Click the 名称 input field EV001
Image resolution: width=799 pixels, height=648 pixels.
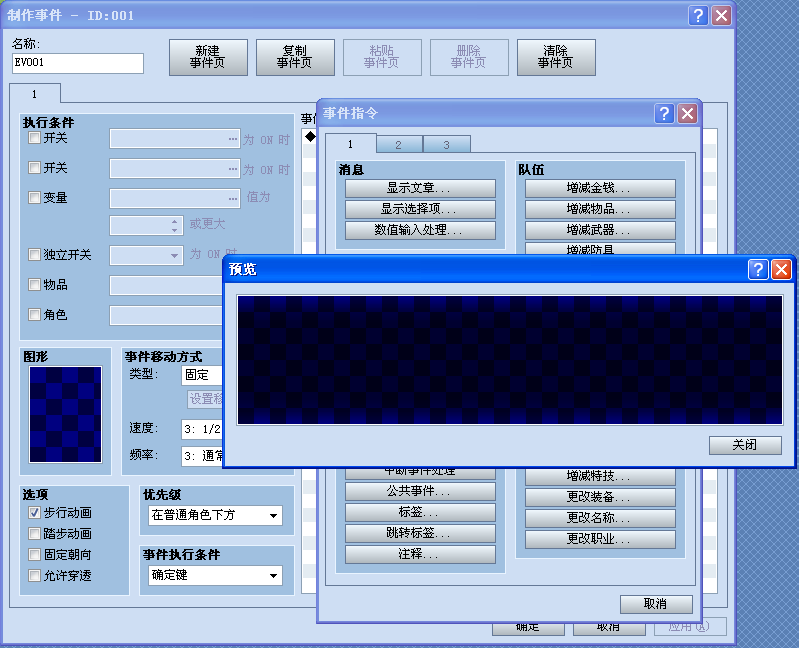tap(77, 63)
